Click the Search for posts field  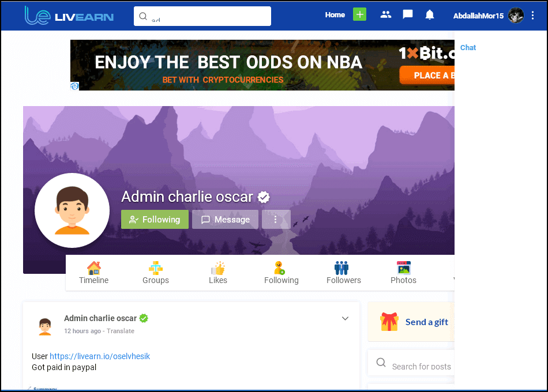[411, 363]
